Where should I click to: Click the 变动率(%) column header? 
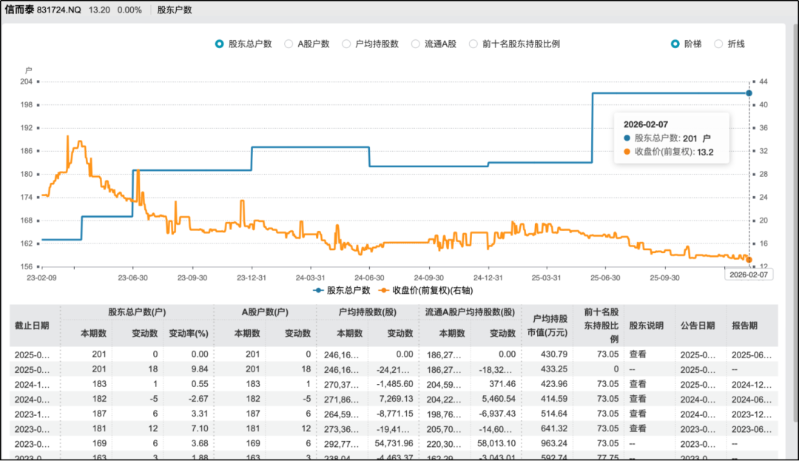[x=186, y=333]
